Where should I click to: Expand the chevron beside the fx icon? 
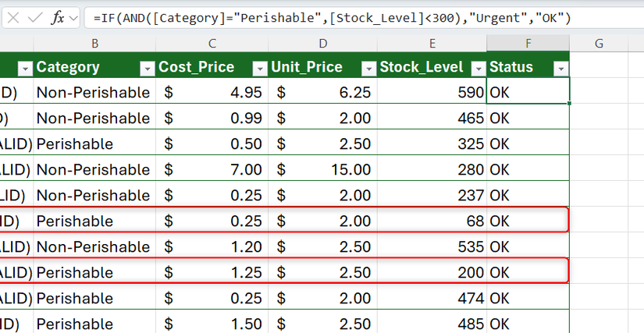point(73,18)
